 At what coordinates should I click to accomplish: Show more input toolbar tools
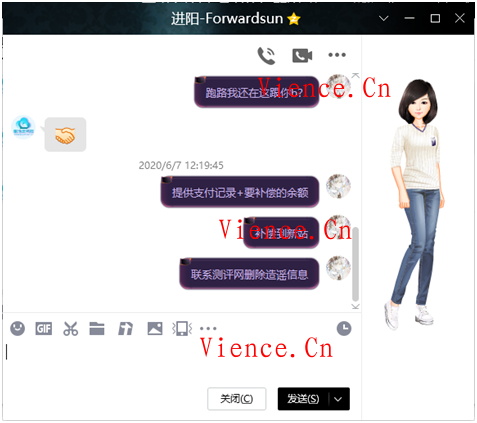pyautogui.click(x=208, y=329)
